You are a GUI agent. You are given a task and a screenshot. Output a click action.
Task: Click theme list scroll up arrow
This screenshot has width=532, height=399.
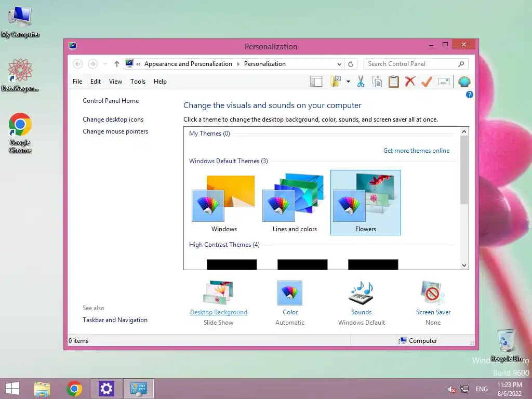pyautogui.click(x=464, y=131)
